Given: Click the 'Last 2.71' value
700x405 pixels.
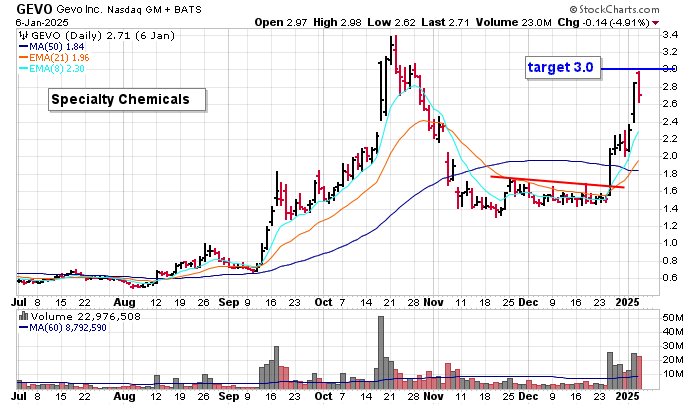Looking at the screenshot, I should (x=445, y=22).
